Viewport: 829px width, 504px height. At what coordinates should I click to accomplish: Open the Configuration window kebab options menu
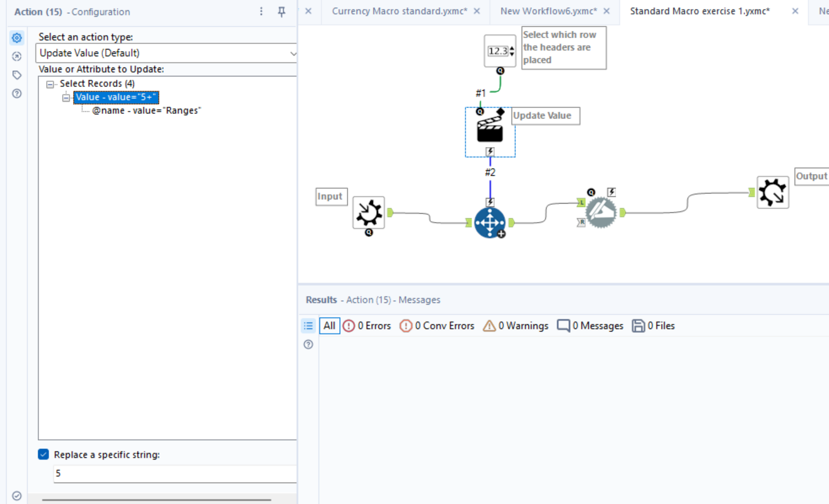261,11
